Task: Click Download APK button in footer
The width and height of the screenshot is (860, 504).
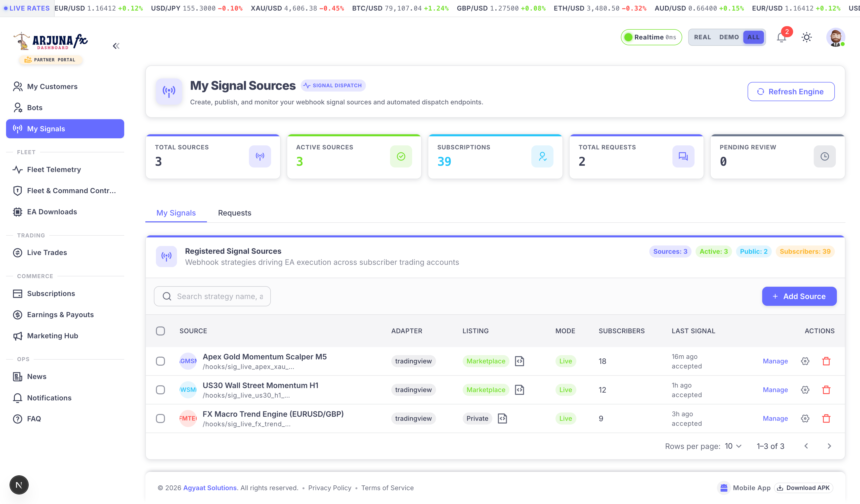Action: (x=804, y=488)
